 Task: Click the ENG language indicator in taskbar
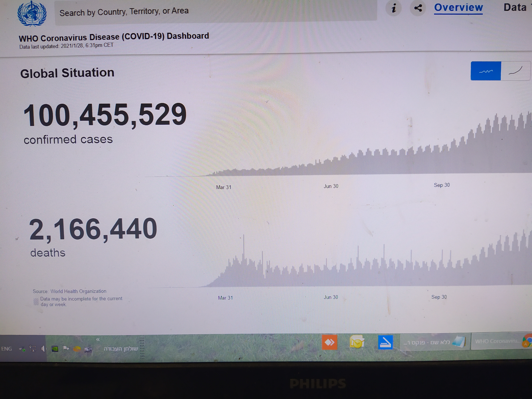(7, 349)
